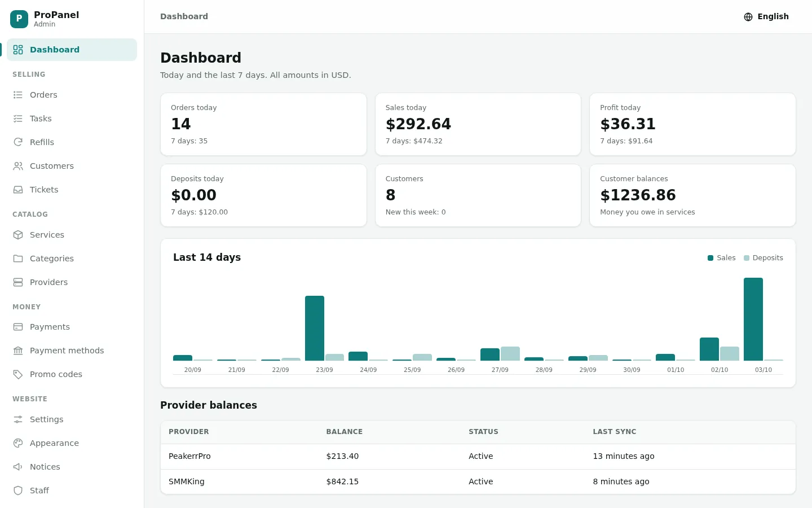
Task: Open the Appearance sidebar link
Action: click(x=72, y=443)
